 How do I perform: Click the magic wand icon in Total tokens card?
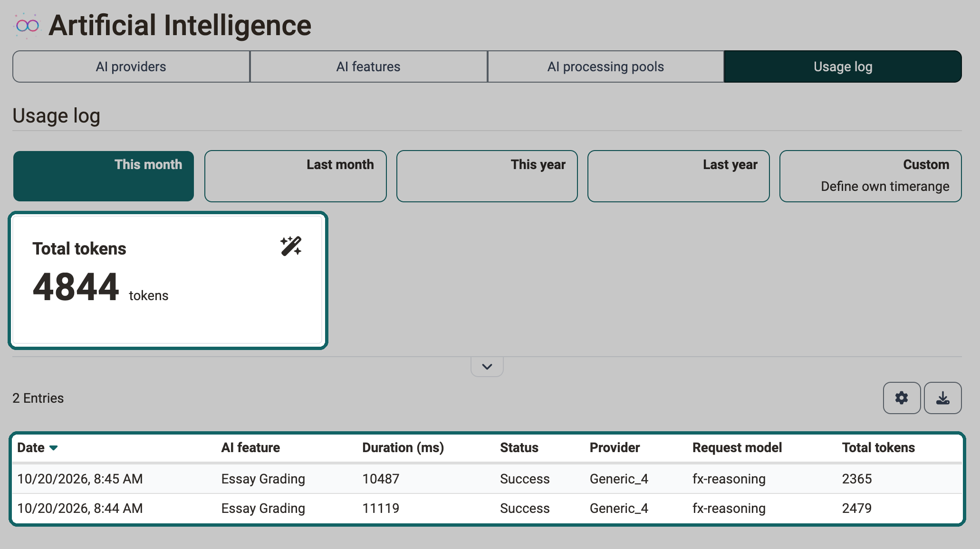click(x=291, y=246)
